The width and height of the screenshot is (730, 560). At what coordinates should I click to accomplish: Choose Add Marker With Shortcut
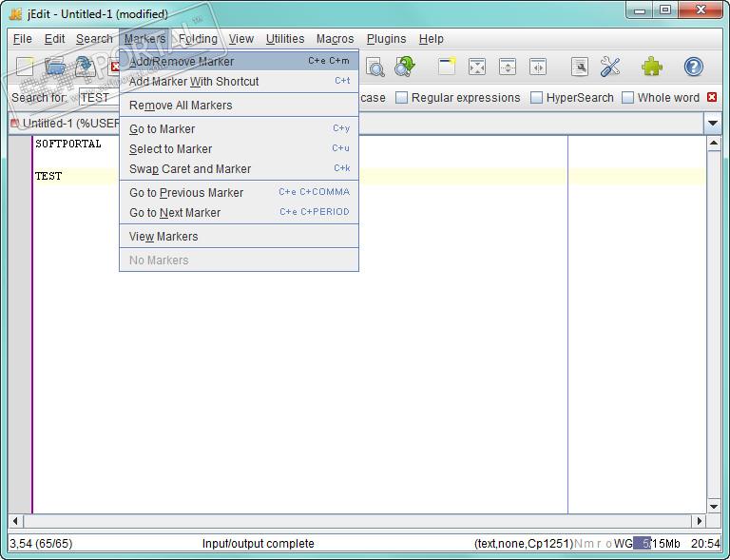tap(239, 81)
